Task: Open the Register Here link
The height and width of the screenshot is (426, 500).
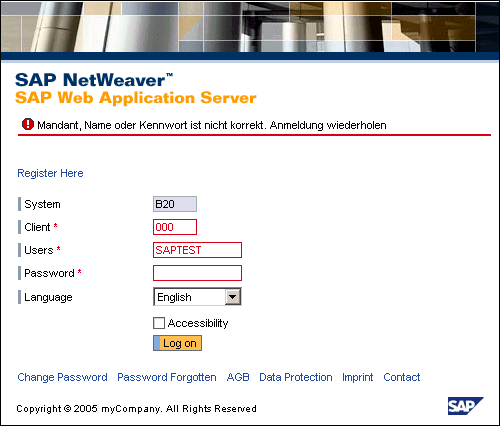Action: point(50,173)
